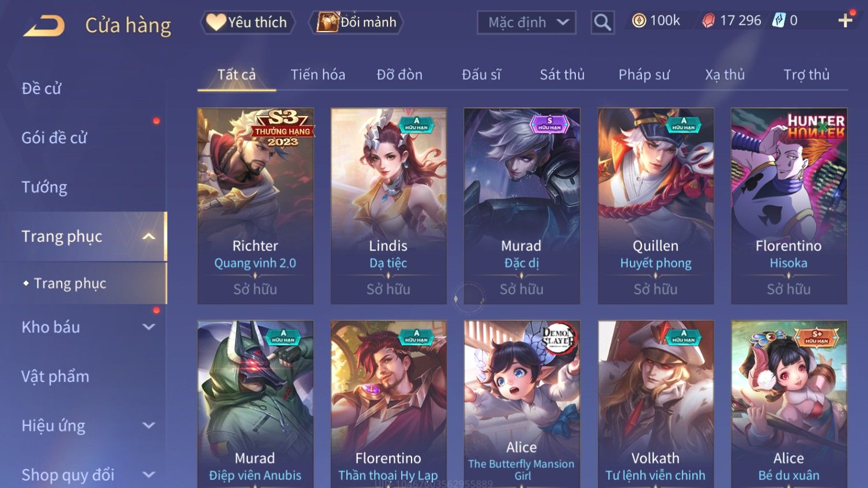Screen dimensions: 868x488
Task: Click the gold coin 100k icon
Action: coord(639,21)
